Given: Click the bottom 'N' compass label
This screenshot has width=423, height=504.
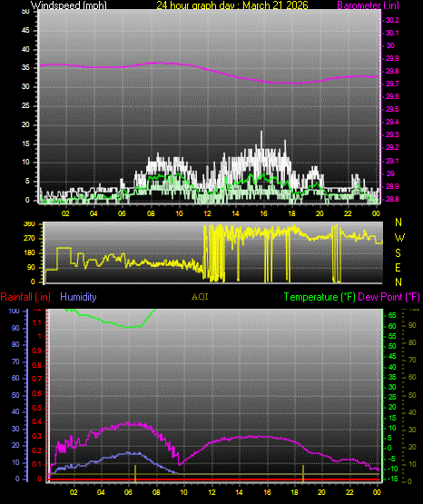Looking at the screenshot, I should pyautogui.click(x=398, y=282).
